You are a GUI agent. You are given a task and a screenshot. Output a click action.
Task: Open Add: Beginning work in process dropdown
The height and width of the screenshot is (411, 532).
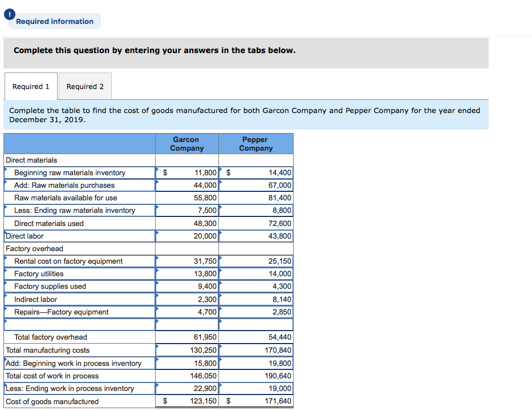[x=79, y=363]
